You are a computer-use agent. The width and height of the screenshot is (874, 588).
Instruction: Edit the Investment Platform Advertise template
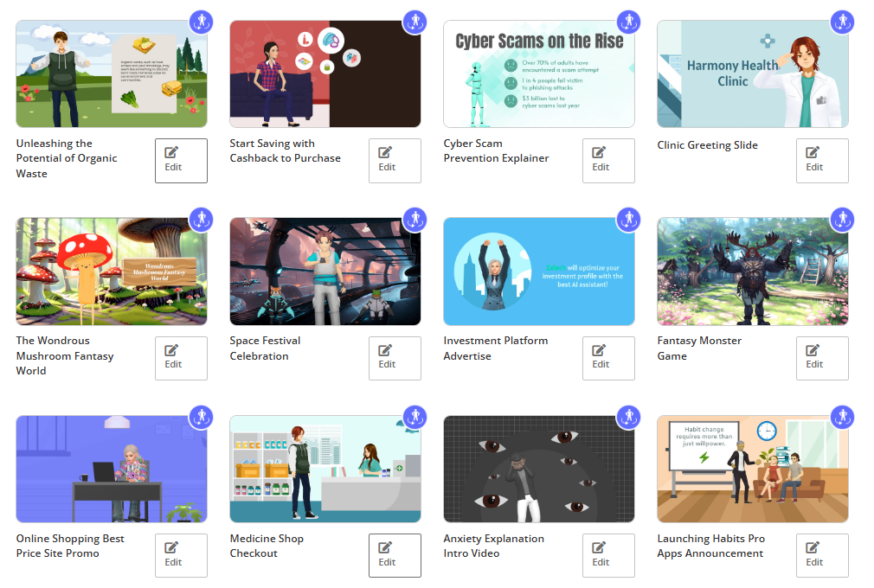point(608,358)
